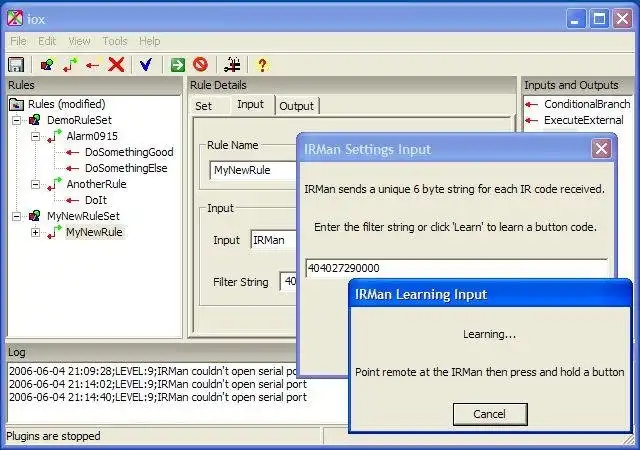Click the log entry timestamped 21:14:02
640x450 pixels.
(x=158, y=384)
